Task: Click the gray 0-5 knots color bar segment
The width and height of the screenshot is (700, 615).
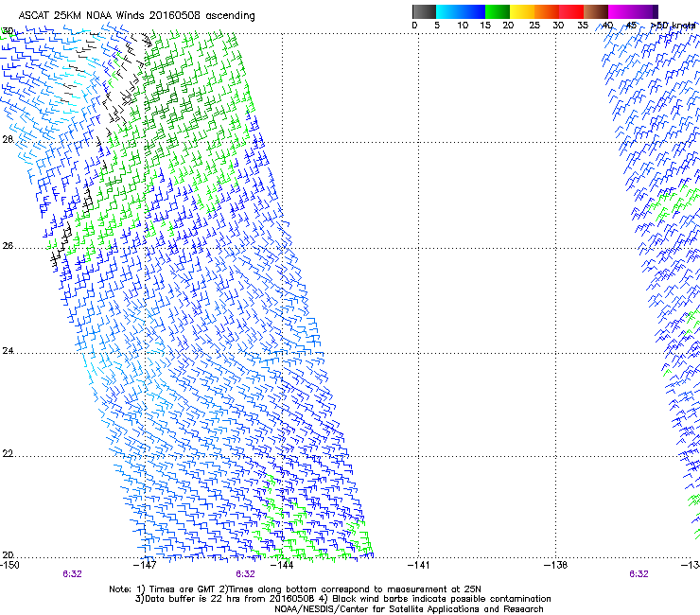Action: tap(424, 11)
